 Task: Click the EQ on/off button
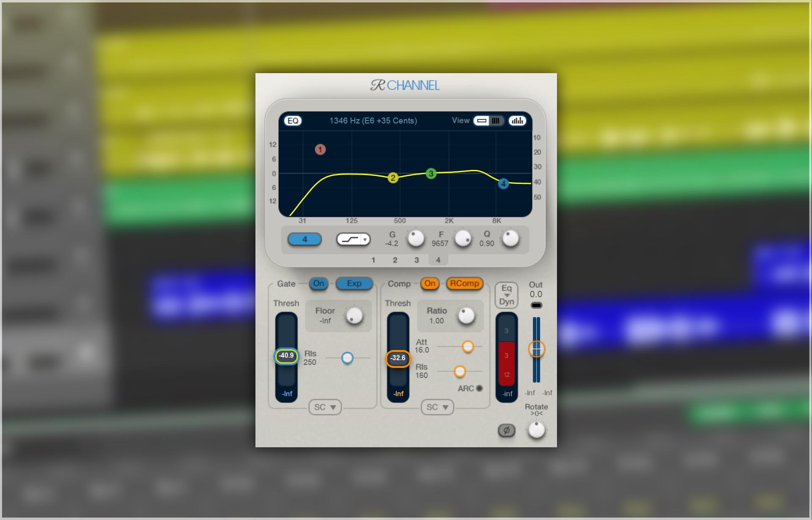(293, 121)
